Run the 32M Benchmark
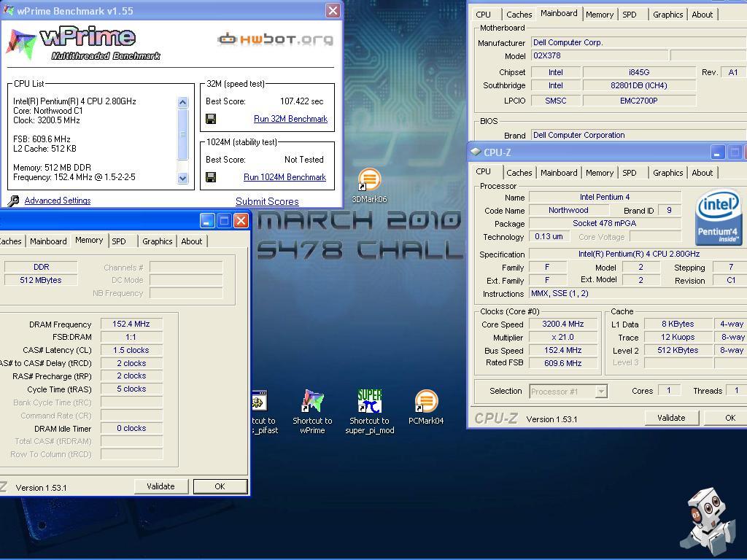 tap(290, 119)
